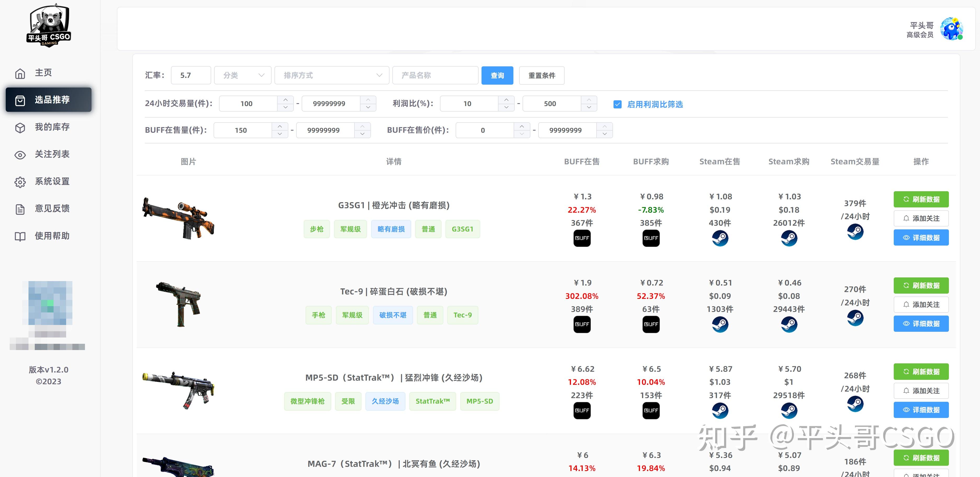Click the eye icon beside 关注列表

tap(20, 155)
